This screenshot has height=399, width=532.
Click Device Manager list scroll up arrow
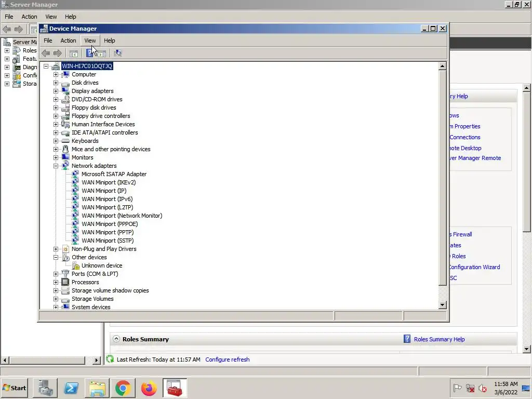pyautogui.click(x=442, y=66)
